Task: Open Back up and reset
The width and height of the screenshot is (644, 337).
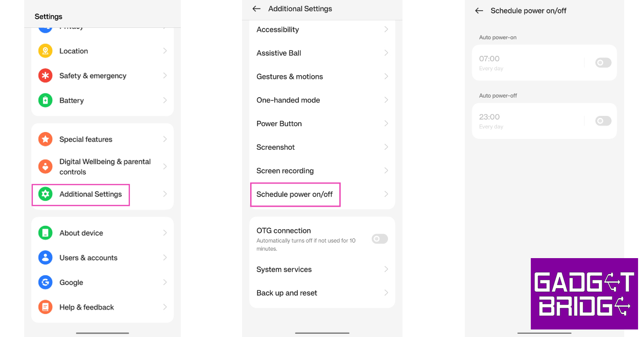Action: point(287,293)
